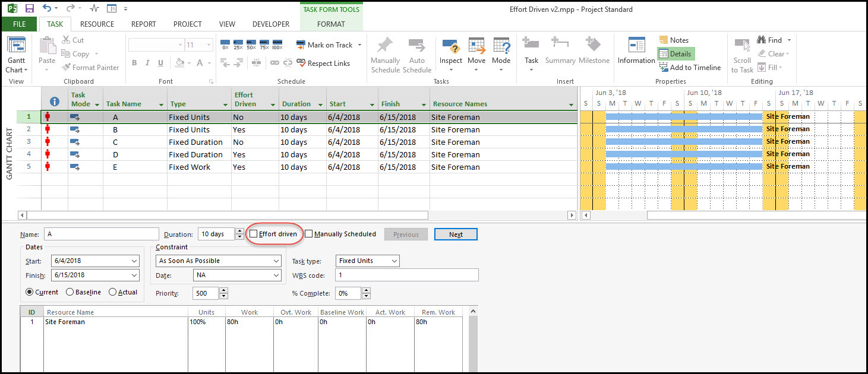Image resolution: width=868 pixels, height=374 pixels.
Task: Click the Save icon in title bar
Action: (x=30, y=9)
